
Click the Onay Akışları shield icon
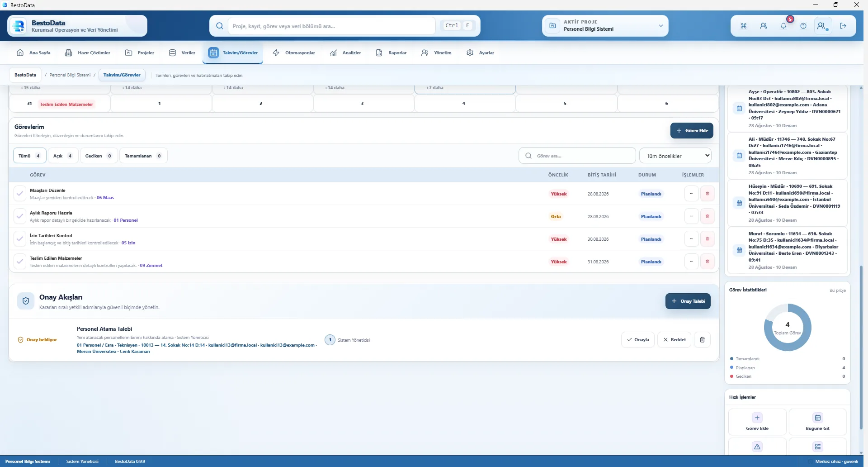point(26,301)
